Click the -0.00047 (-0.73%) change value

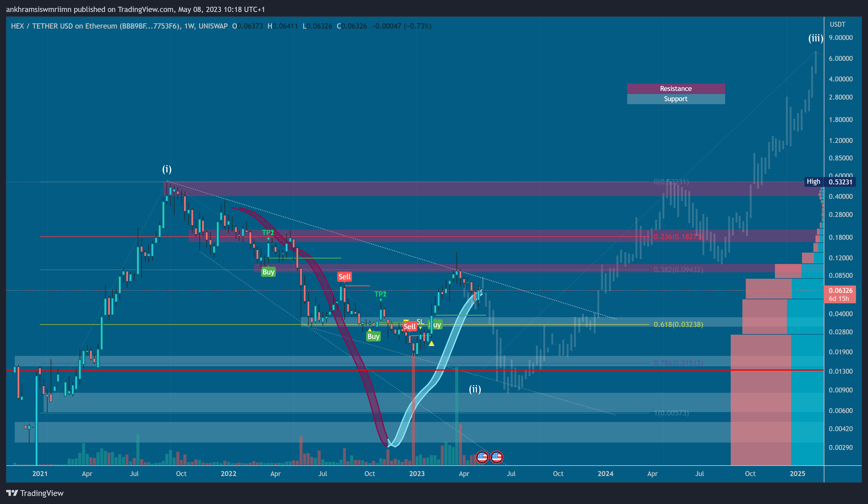[x=401, y=26]
